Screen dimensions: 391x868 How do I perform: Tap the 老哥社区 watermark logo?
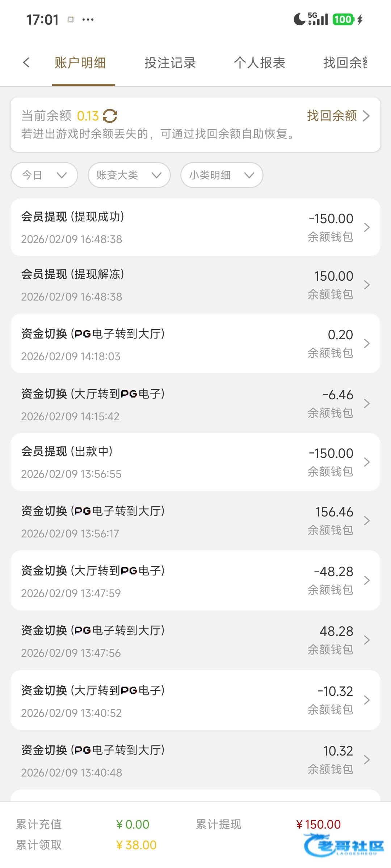pyautogui.click(x=344, y=846)
